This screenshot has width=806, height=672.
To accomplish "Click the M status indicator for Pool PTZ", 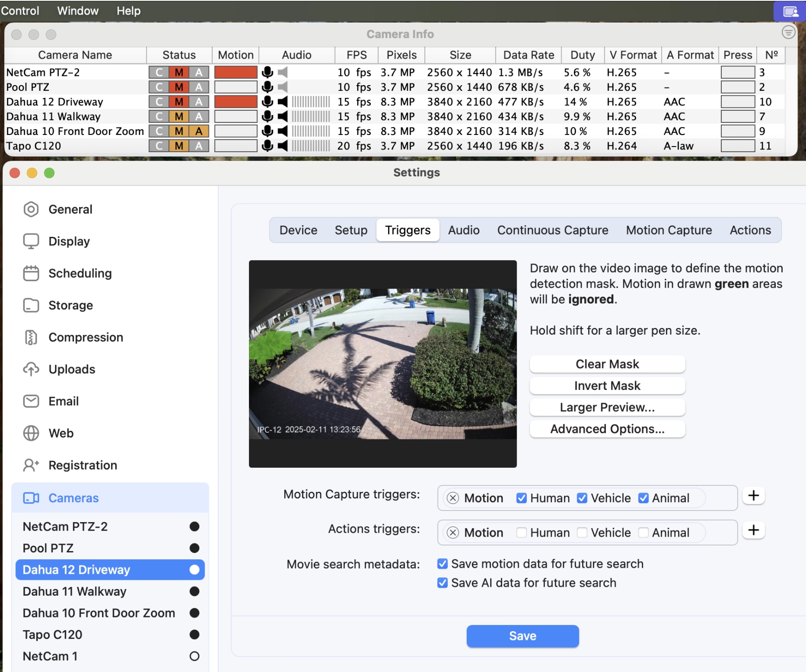I will click(179, 87).
